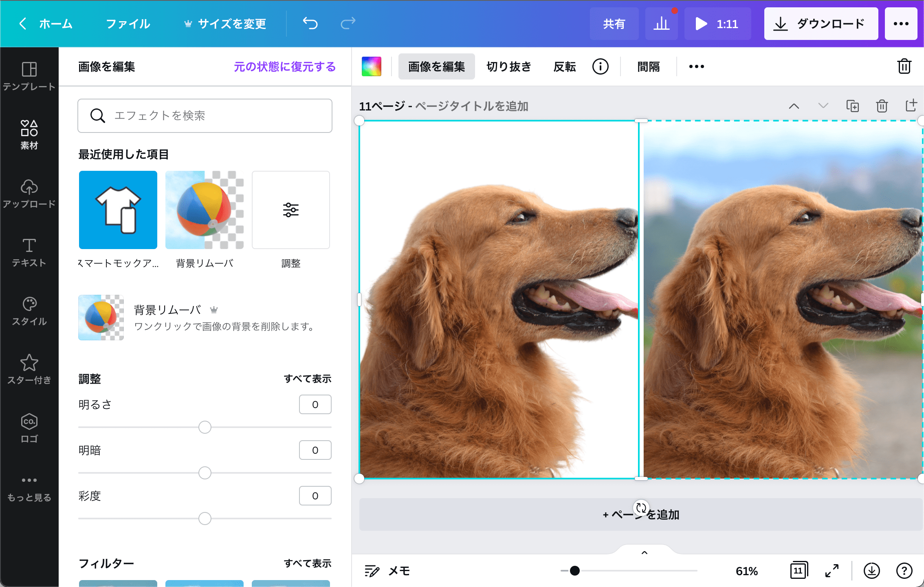This screenshot has height=587, width=924.
Task: Click the ダウンロード button
Action: (x=821, y=23)
